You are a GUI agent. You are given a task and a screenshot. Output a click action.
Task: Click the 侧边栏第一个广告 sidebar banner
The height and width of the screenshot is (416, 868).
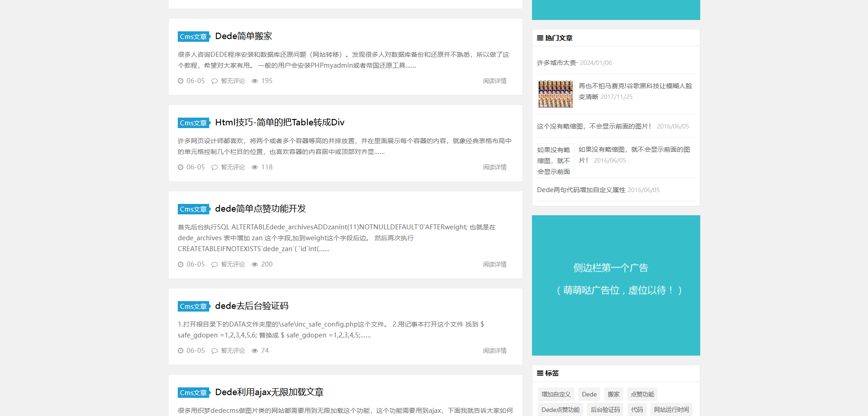616,285
